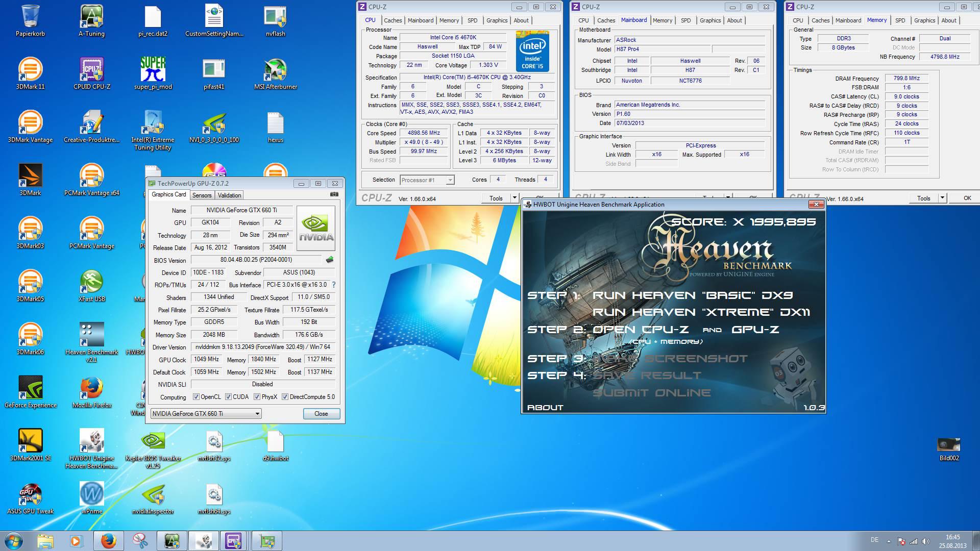Click OK button in Memory CPU-Z window

(x=967, y=198)
